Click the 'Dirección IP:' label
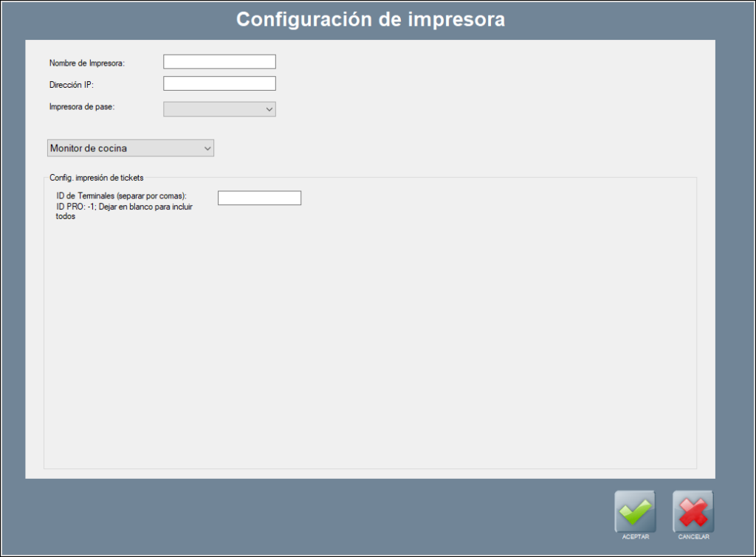The height and width of the screenshot is (557, 756). [x=72, y=85]
